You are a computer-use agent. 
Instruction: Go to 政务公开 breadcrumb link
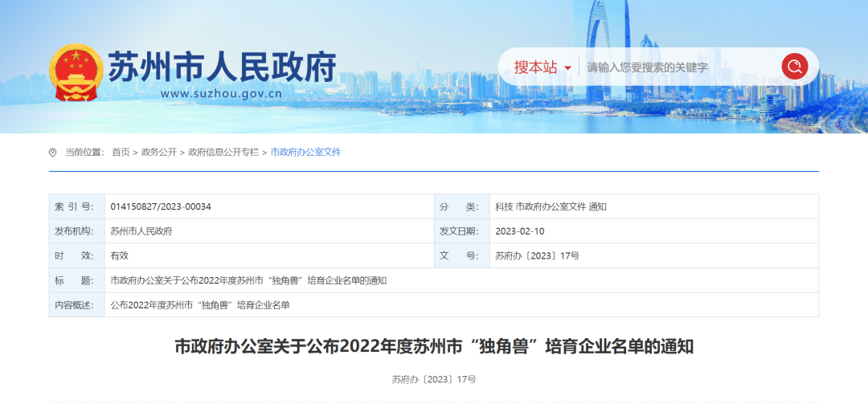(x=159, y=152)
